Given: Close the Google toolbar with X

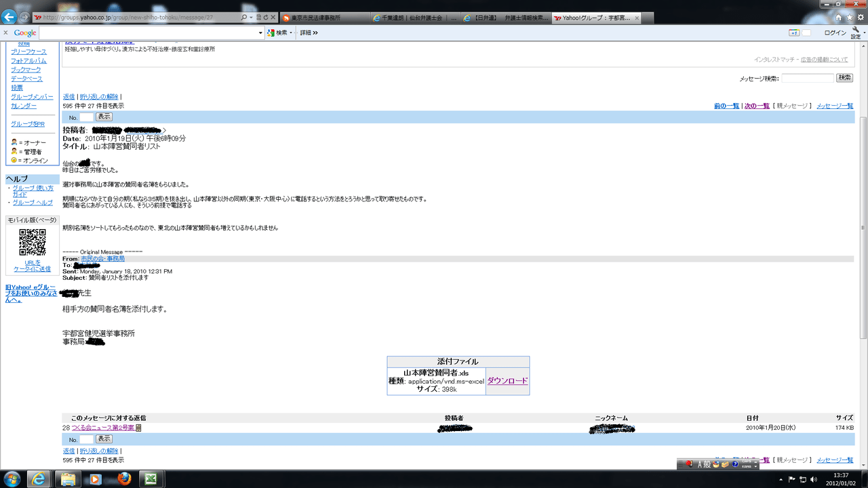Looking at the screenshot, I should [5, 33].
